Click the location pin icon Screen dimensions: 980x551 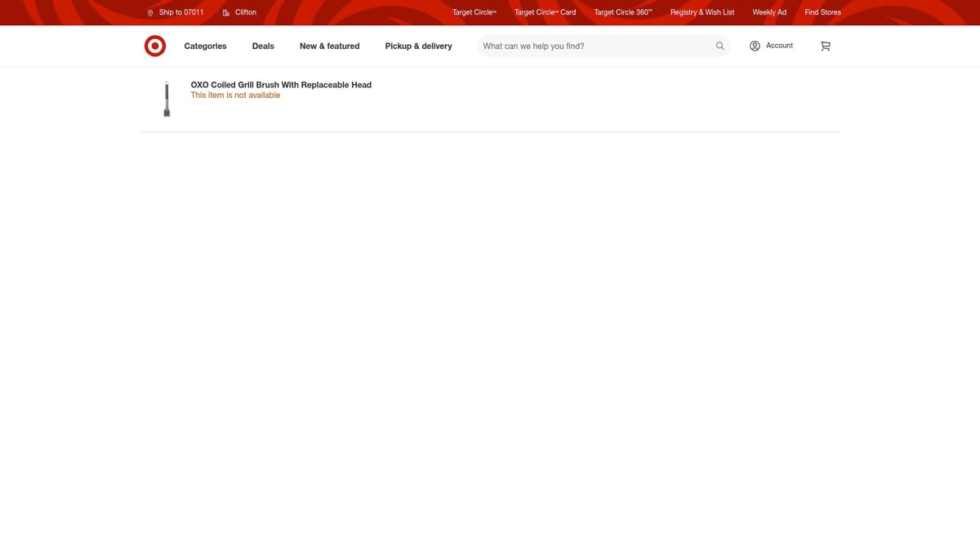[150, 13]
